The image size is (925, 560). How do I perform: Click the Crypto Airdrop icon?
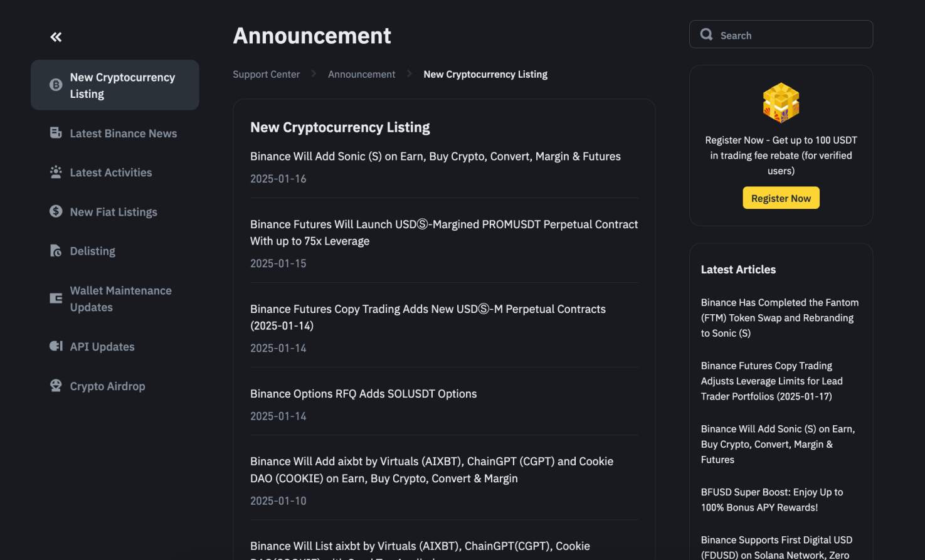pos(56,386)
